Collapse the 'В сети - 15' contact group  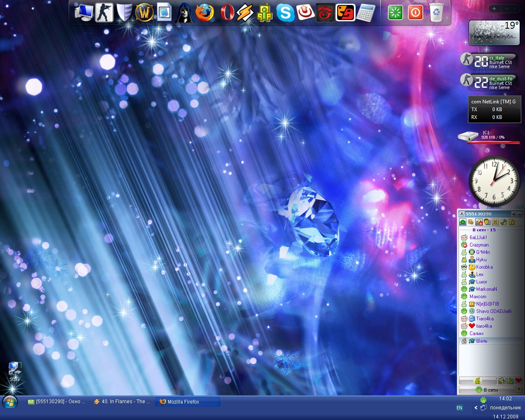point(484,230)
